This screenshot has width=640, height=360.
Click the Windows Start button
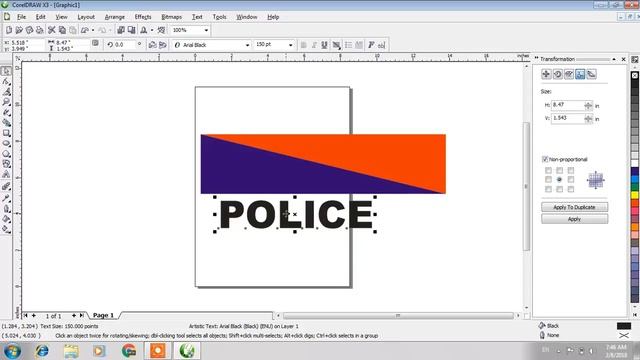click(x=12, y=351)
